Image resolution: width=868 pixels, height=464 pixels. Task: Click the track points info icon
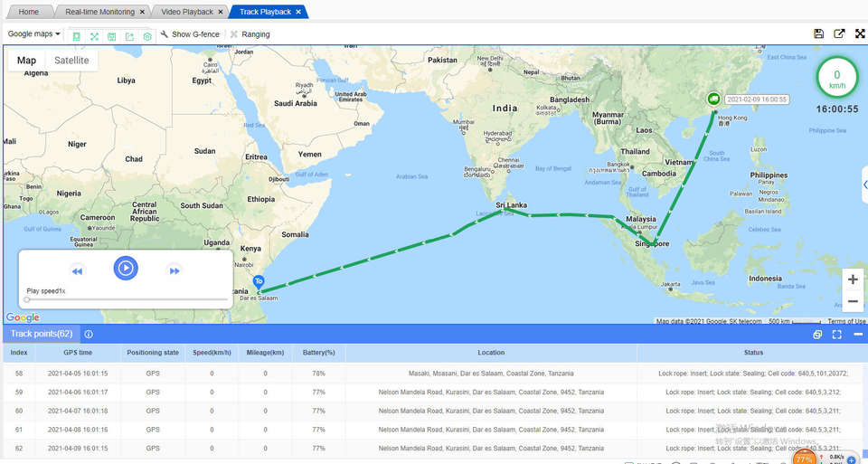(x=89, y=334)
